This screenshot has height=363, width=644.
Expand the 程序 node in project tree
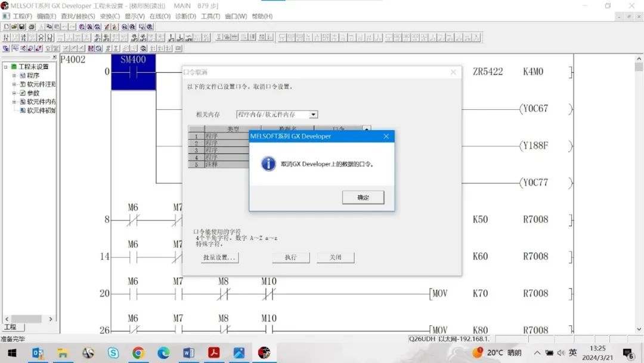(14, 76)
